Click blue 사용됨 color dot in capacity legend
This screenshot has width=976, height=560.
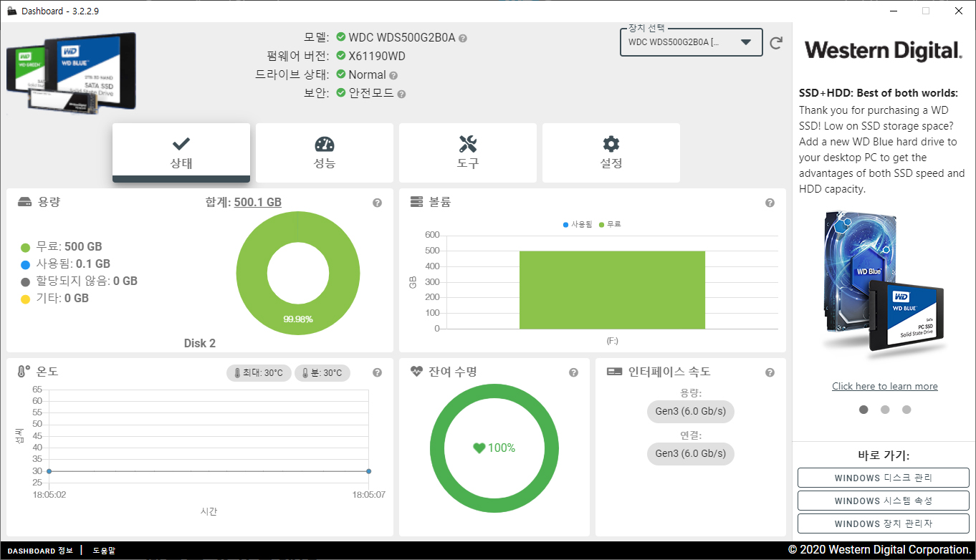[x=26, y=264]
